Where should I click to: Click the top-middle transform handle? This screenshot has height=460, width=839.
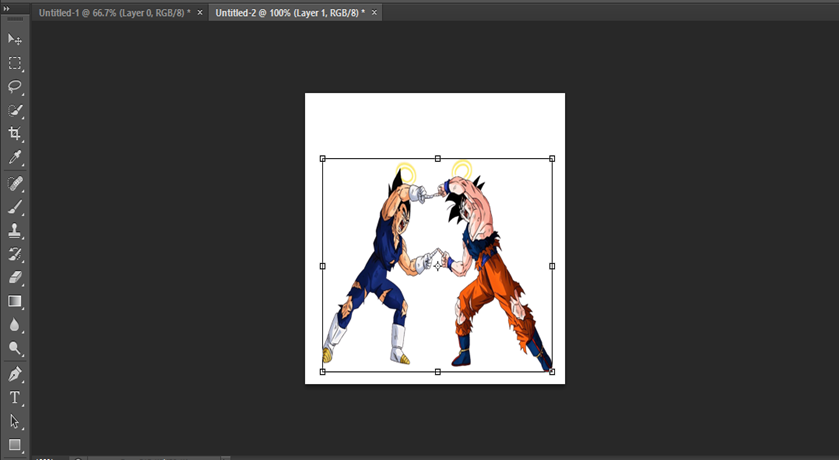coord(438,158)
